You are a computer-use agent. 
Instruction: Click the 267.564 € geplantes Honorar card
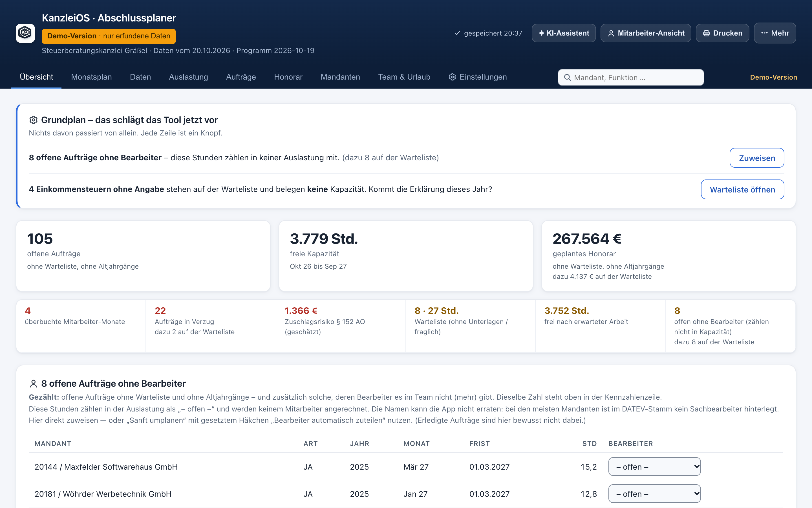[668, 256]
